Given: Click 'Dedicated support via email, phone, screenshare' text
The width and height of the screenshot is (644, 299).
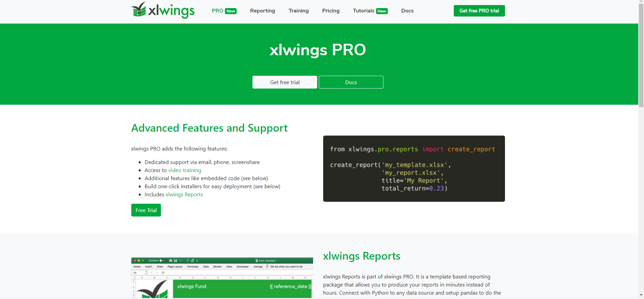Looking at the screenshot, I should point(202,162).
